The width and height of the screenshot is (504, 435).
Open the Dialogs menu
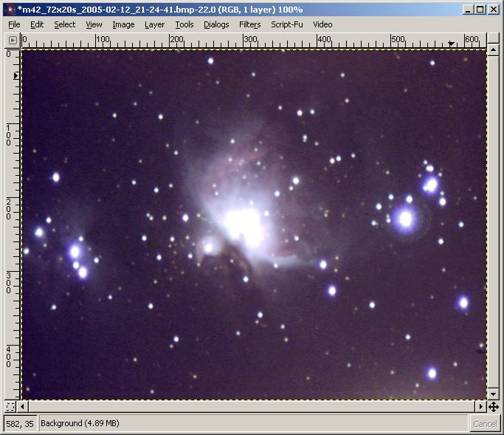click(216, 24)
